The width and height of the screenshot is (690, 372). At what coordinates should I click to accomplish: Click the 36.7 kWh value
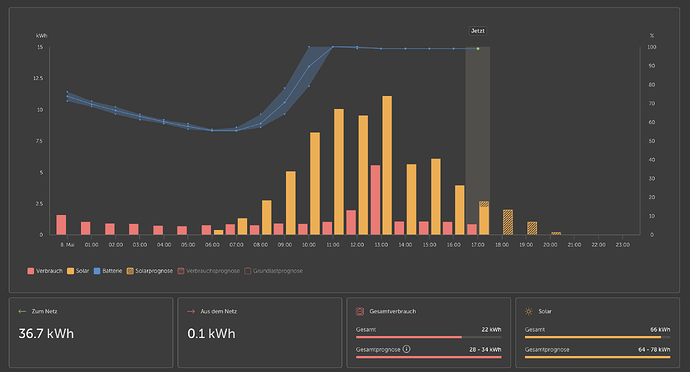pos(46,334)
